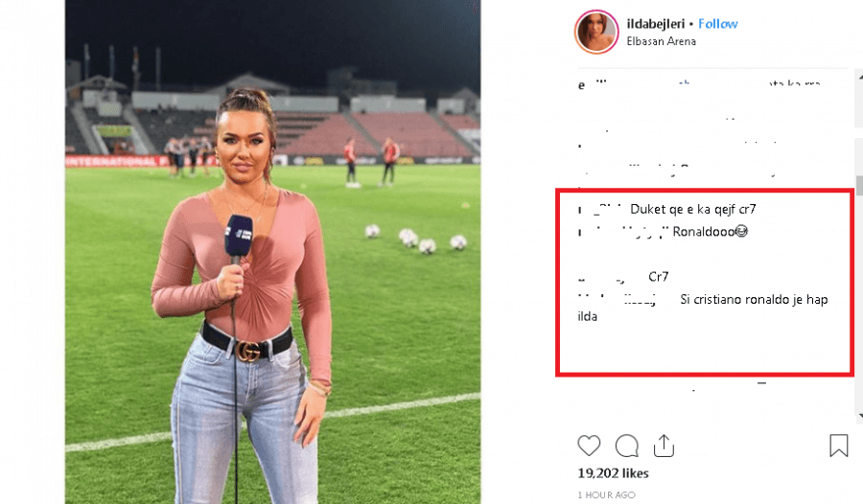Like the post with the heart icon
This screenshot has width=863, height=504.
click(x=589, y=446)
